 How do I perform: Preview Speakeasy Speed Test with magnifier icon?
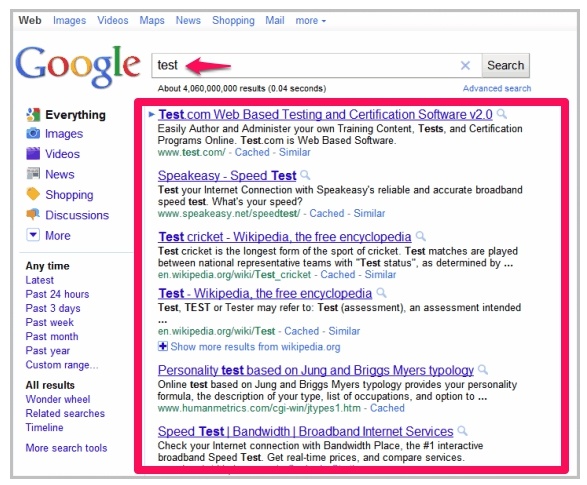(305, 175)
